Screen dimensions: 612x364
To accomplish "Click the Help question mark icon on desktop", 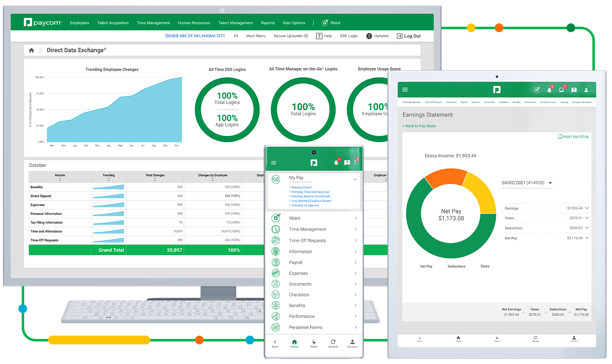I will click(319, 36).
